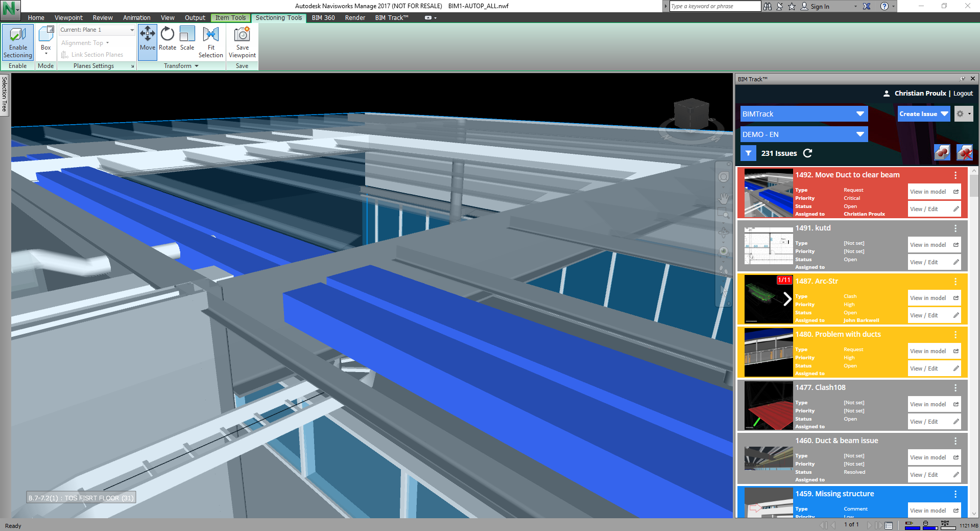Screen dimensions: 980x531
Task: Pin the BIM Track panel
Action: tap(963, 79)
